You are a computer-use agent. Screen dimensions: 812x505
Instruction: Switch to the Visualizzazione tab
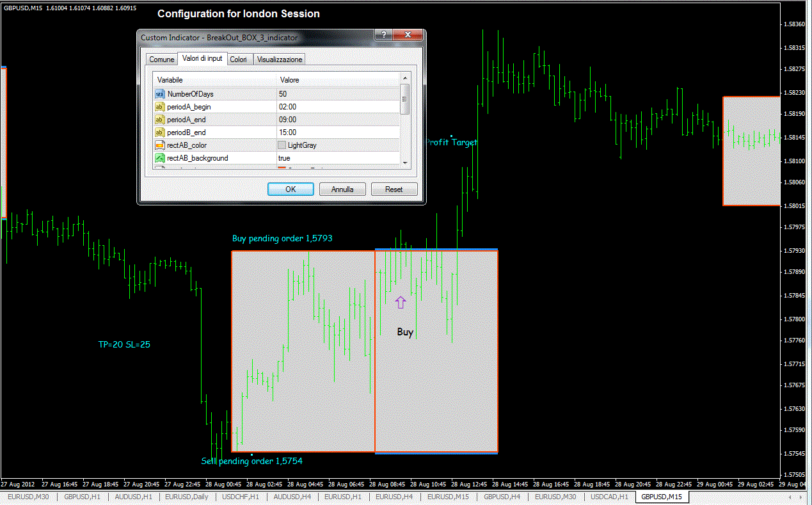(279, 58)
